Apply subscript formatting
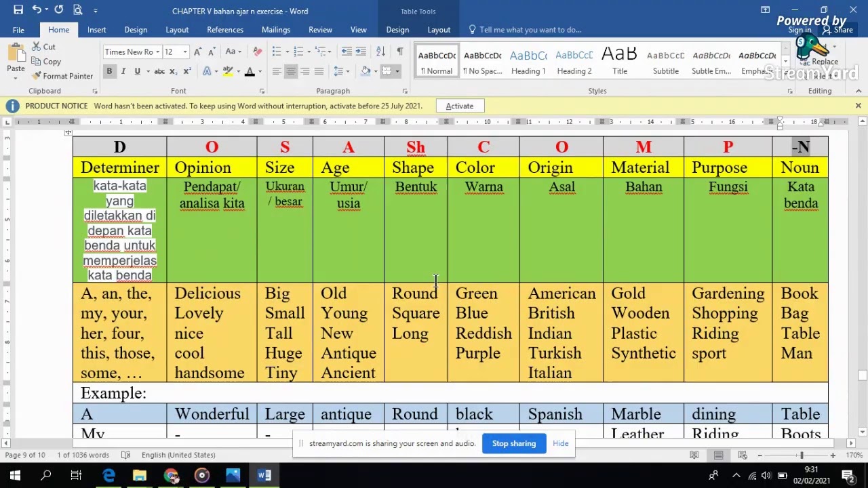The width and height of the screenshot is (868, 488). [x=173, y=72]
